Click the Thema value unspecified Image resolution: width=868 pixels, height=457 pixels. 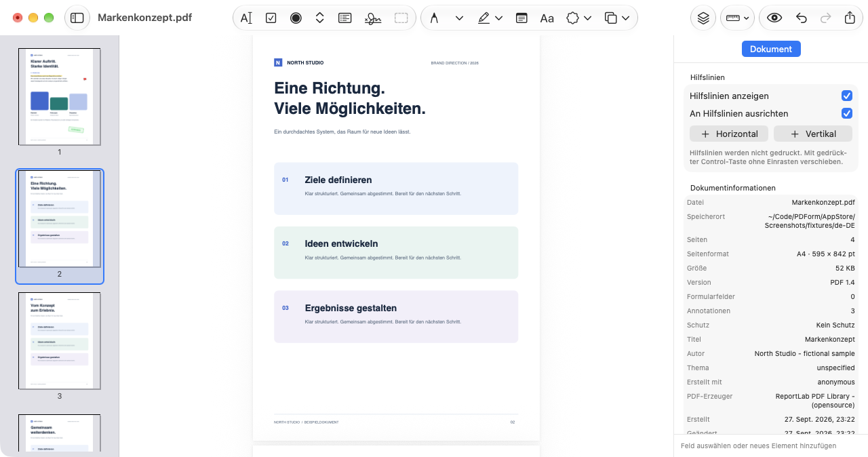(x=835, y=367)
